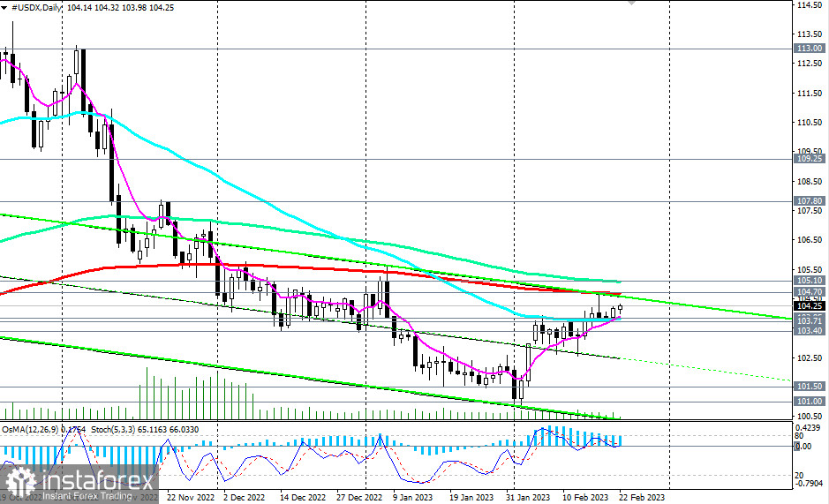
Task: Click the 31 Jan 2023 date label
Action: [x=527, y=498]
